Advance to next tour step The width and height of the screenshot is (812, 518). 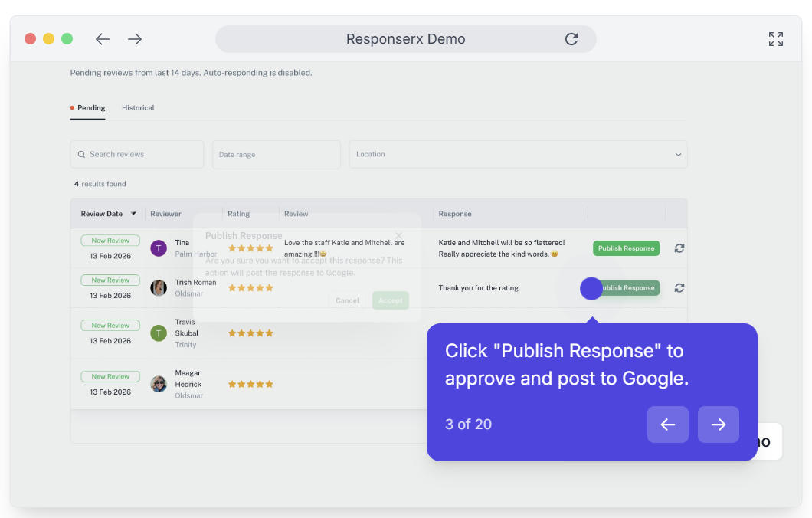[719, 425]
